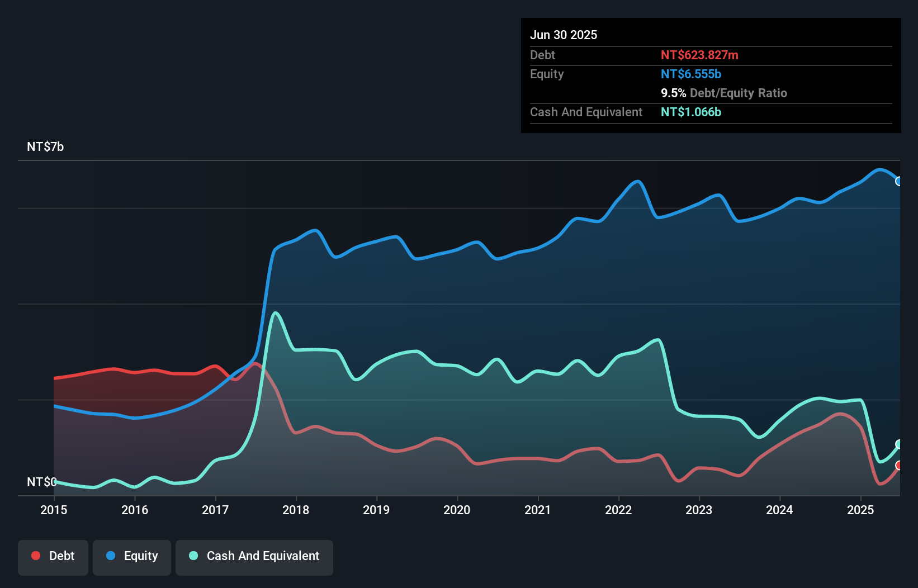Click the Cash value NT$1.066b in tooltip
Image resolution: width=918 pixels, height=588 pixels.
point(691,112)
